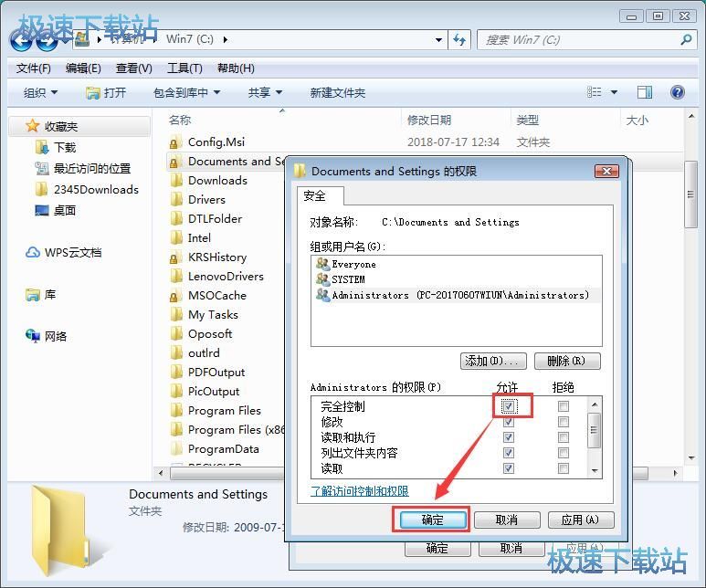The width and height of the screenshot is (706, 588).
Task: Select the Everyone user group icon
Action: pos(322,264)
